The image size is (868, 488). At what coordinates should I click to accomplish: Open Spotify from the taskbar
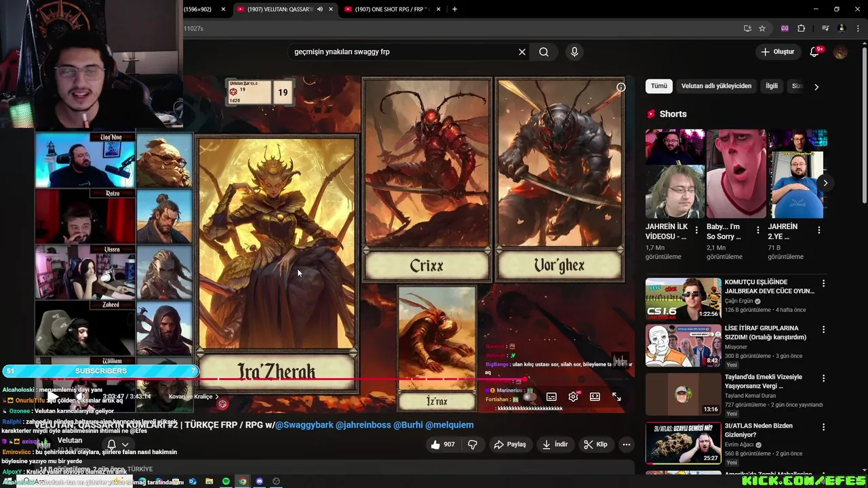tap(226, 481)
